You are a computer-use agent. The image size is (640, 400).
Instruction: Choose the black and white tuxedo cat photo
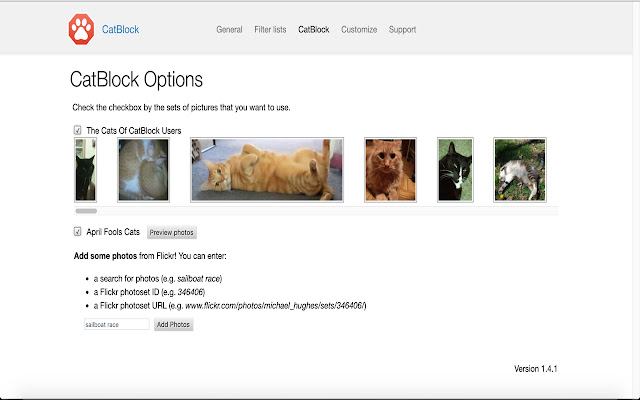point(455,170)
